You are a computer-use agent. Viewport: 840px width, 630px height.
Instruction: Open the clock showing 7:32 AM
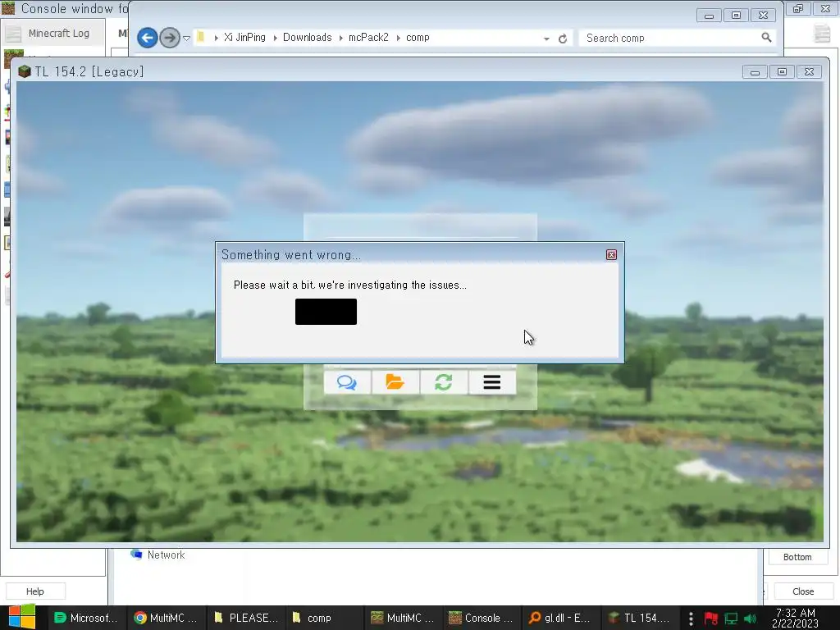795,618
